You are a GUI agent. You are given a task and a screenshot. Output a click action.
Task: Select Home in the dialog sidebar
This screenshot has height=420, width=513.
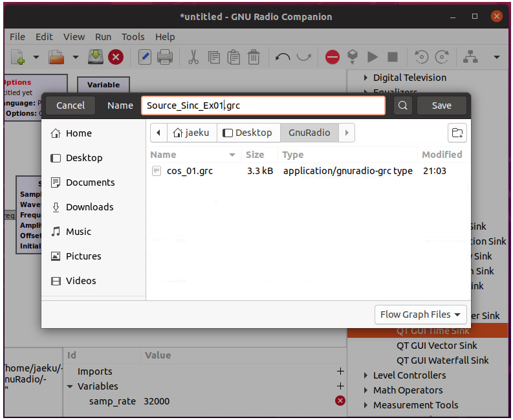[94, 133]
